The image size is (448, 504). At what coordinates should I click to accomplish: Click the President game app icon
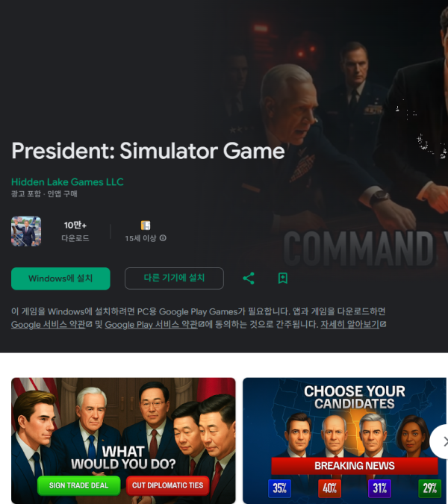pyautogui.click(x=26, y=231)
